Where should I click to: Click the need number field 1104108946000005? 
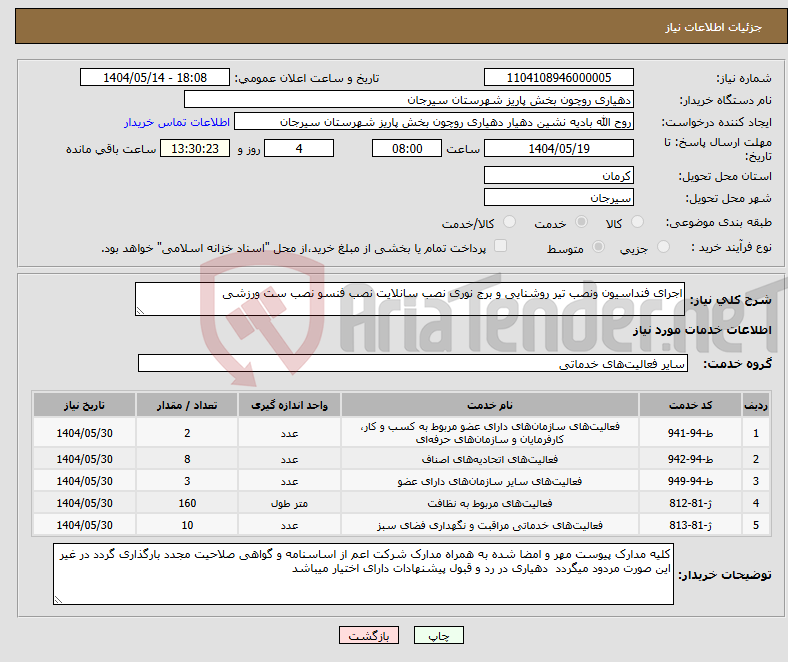click(559, 77)
